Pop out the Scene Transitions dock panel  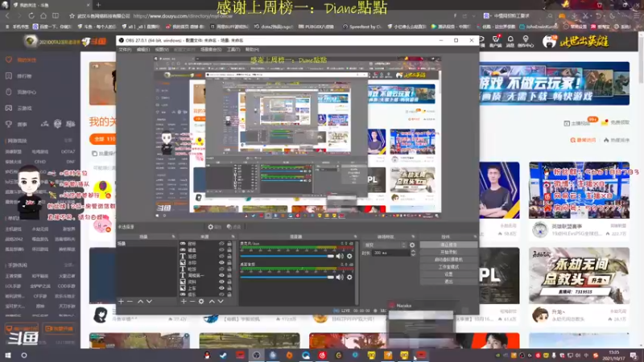tap(413, 237)
